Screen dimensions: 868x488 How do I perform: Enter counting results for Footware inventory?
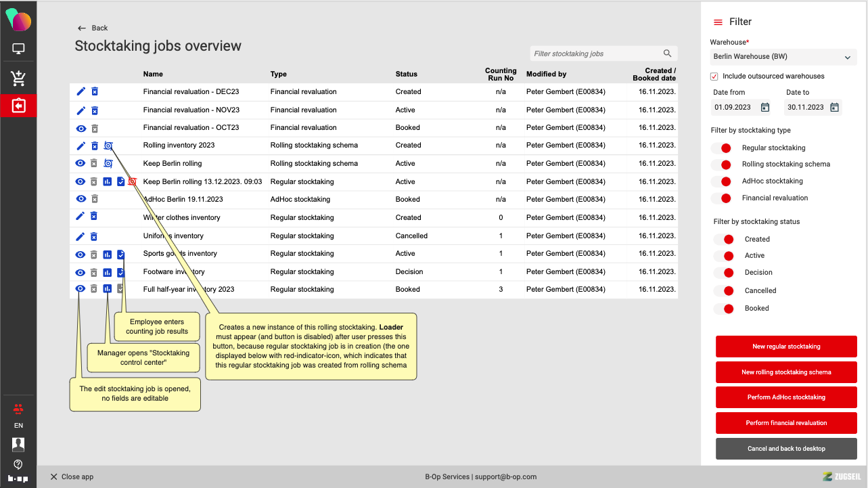[x=120, y=272]
